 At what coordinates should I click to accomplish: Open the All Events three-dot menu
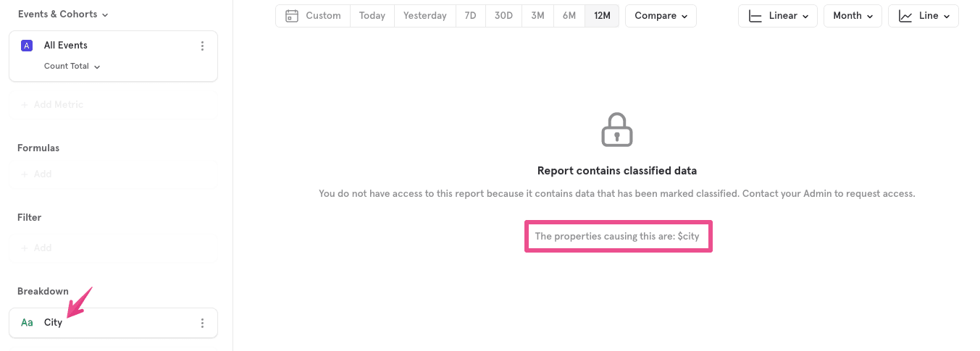click(202, 46)
